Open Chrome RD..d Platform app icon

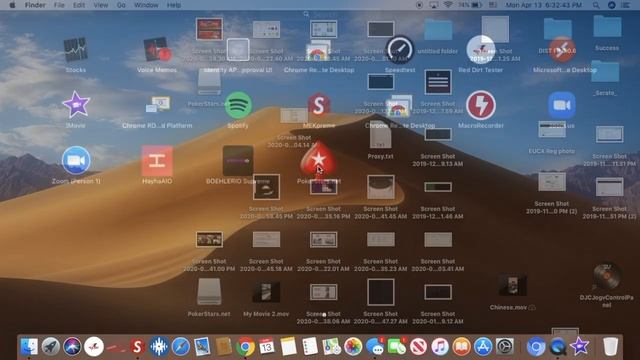point(158,105)
